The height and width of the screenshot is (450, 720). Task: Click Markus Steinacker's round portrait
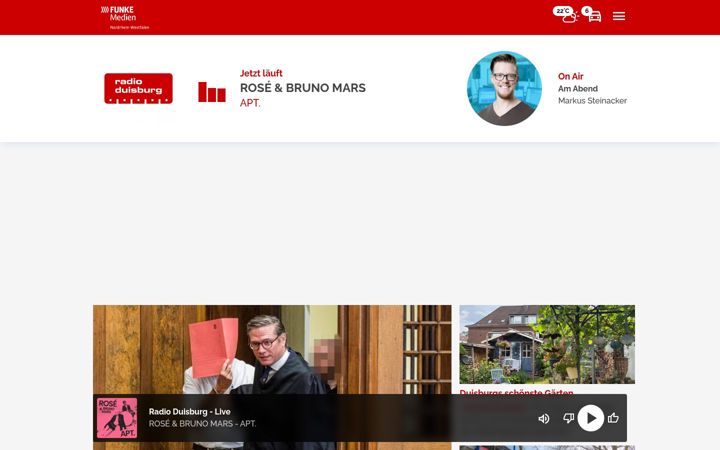(x=504, y=88)
